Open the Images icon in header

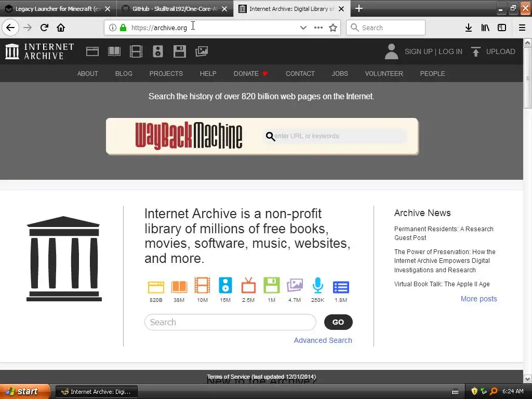202,51
